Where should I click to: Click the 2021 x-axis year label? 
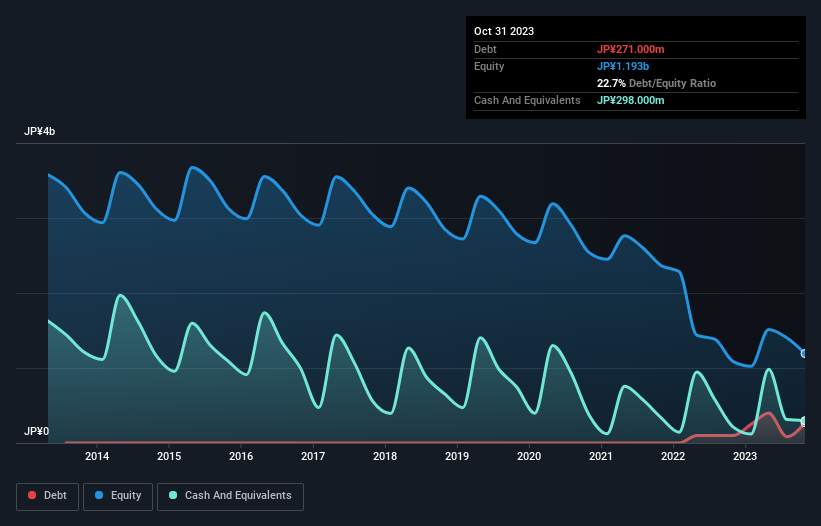(601, 456)
